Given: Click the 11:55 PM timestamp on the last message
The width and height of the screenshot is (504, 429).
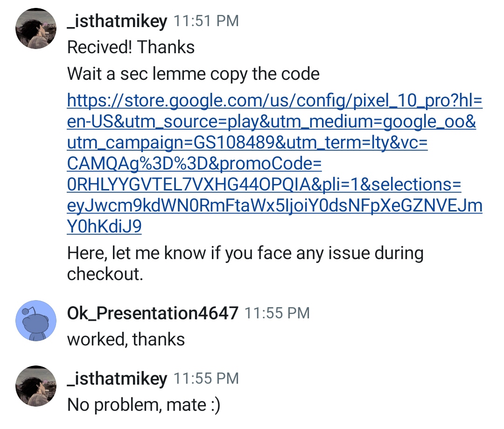Looking at the screenshot, I should pos(206,378).
